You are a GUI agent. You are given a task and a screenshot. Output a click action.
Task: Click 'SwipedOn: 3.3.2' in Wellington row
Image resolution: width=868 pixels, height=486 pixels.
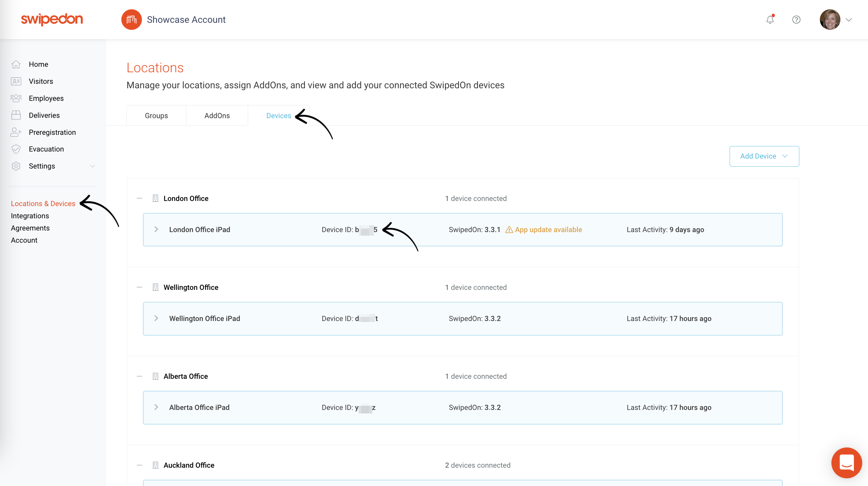(475, 318)
